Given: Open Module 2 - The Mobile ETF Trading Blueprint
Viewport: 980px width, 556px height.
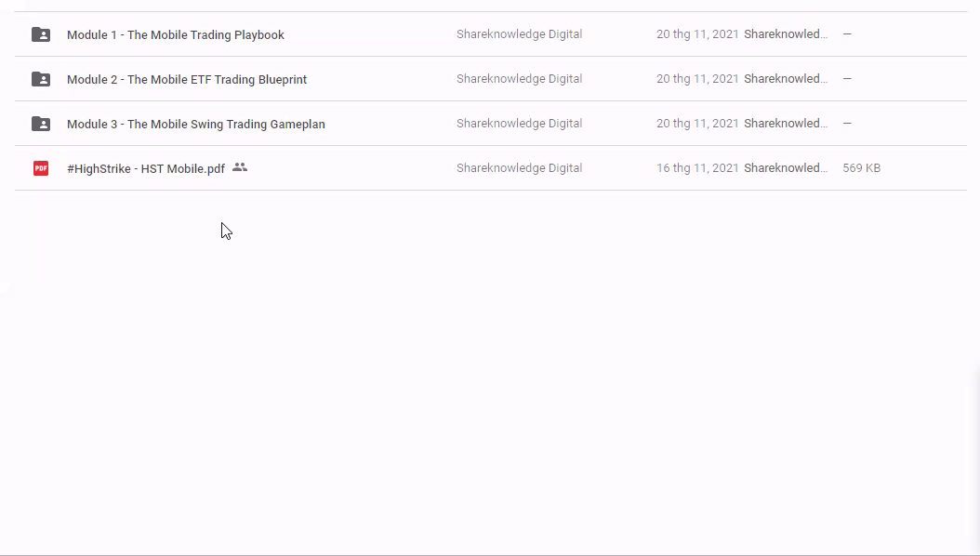Looking at the screenshot, I should pos(186,79).
